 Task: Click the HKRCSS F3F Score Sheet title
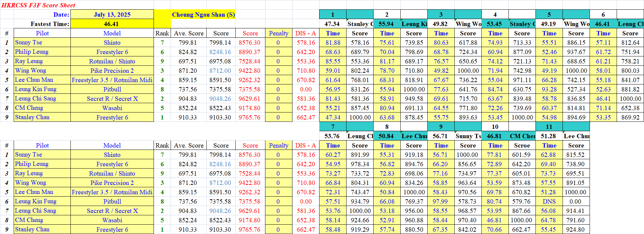coord(38,5)
